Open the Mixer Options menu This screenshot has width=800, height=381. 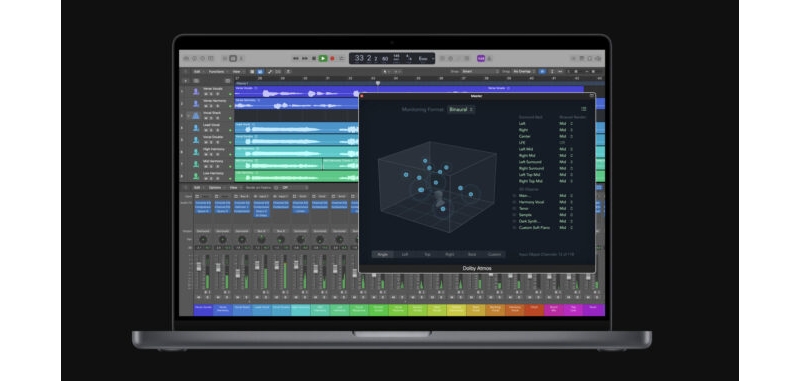click(x=215, y=188)
